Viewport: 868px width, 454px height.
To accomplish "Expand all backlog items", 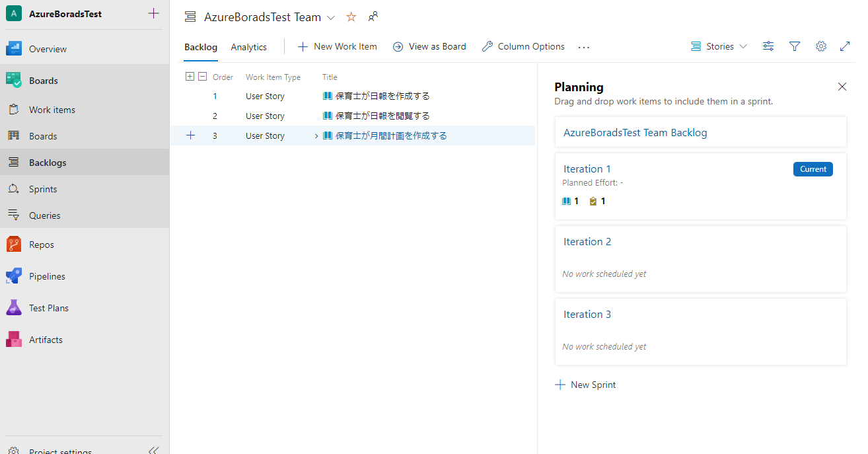I will click(190, 77).
